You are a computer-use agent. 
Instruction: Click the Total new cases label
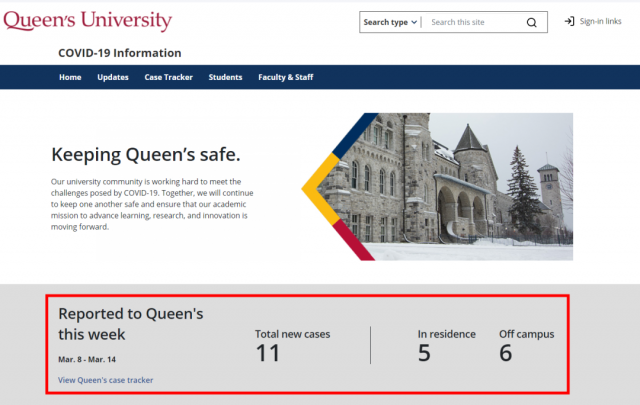tap(293, 334)
